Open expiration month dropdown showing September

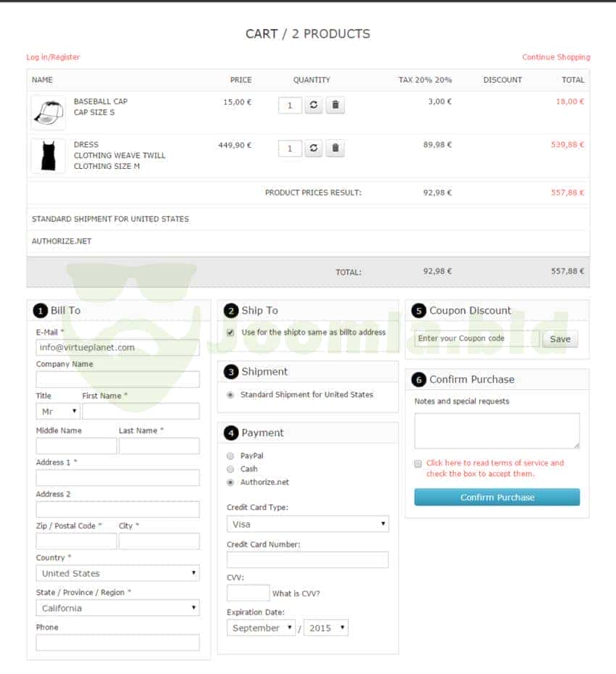(261, 628)
